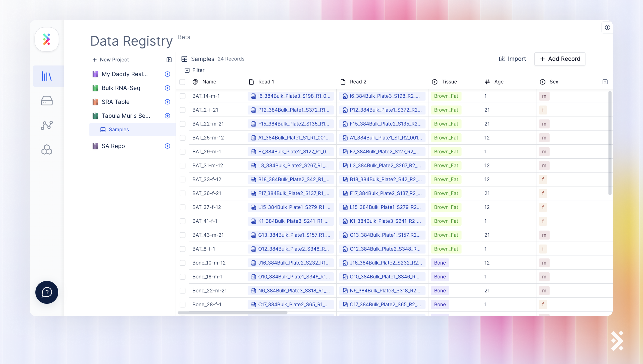Screen dimensions: 643x364
Task: Expand the SA Repo project
Action: [x=167, y=146]
